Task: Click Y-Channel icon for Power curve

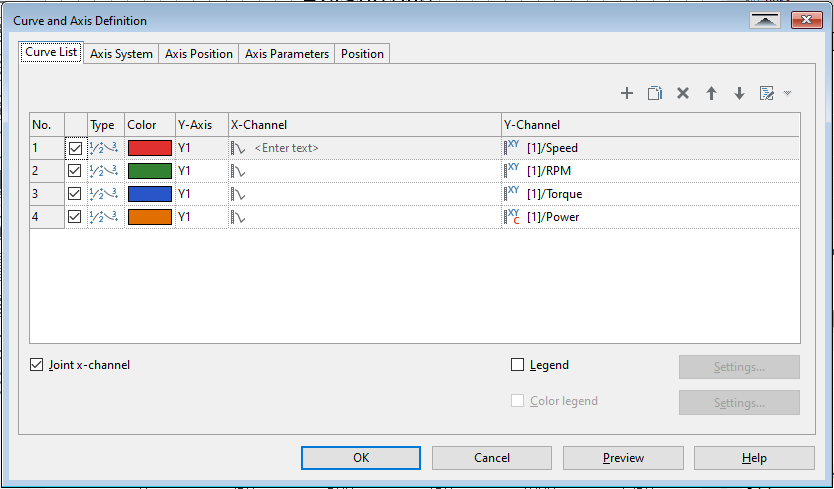Action: (513, 216)
